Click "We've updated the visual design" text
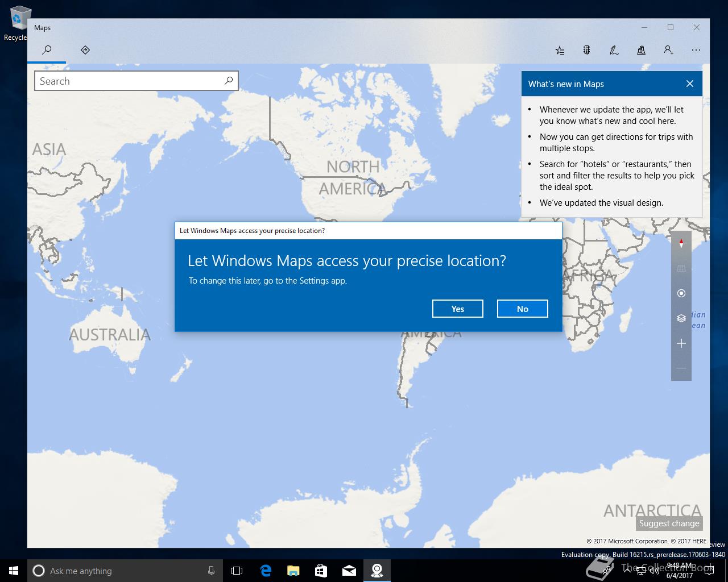Image resolution: width=728 pixels, height=582 pixels. (x=601, y=203)
